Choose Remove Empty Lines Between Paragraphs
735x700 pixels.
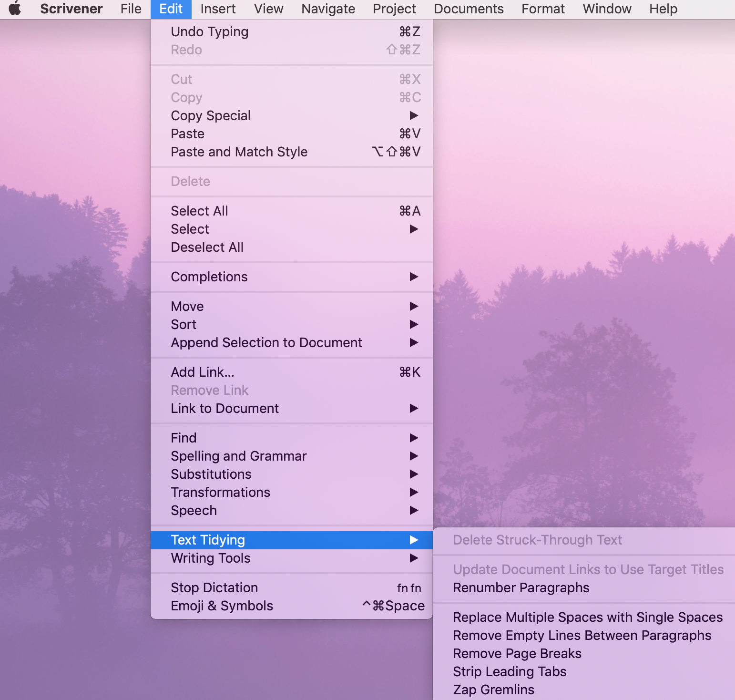[584, 635]
